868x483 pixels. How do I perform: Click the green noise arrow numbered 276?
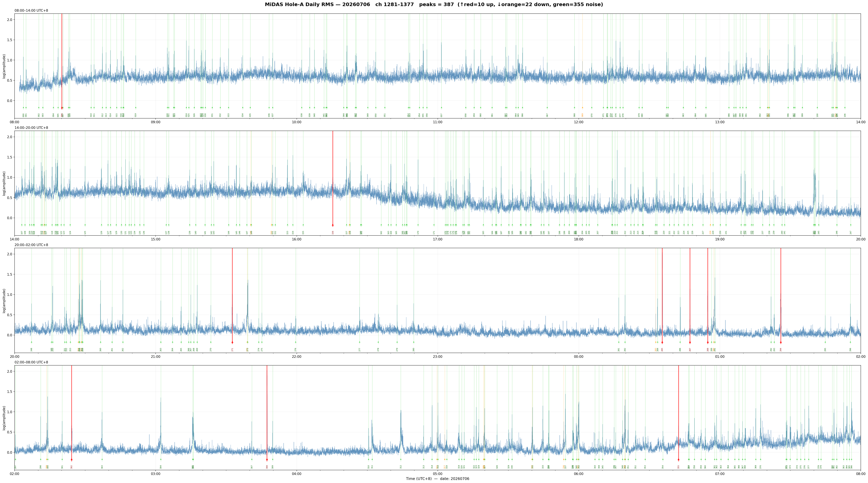[x=295, y=342]
